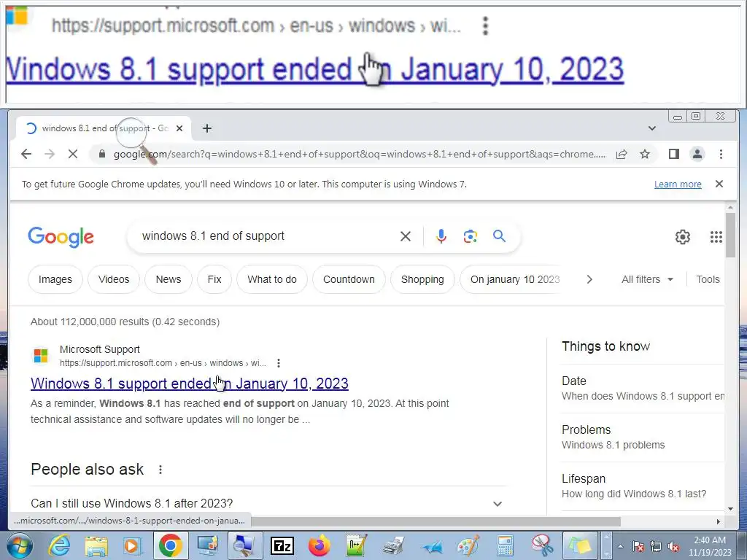Go back to the previous page
Image resolution: width=747 pixels, height=560 pixels.
[x=26, y=154]
